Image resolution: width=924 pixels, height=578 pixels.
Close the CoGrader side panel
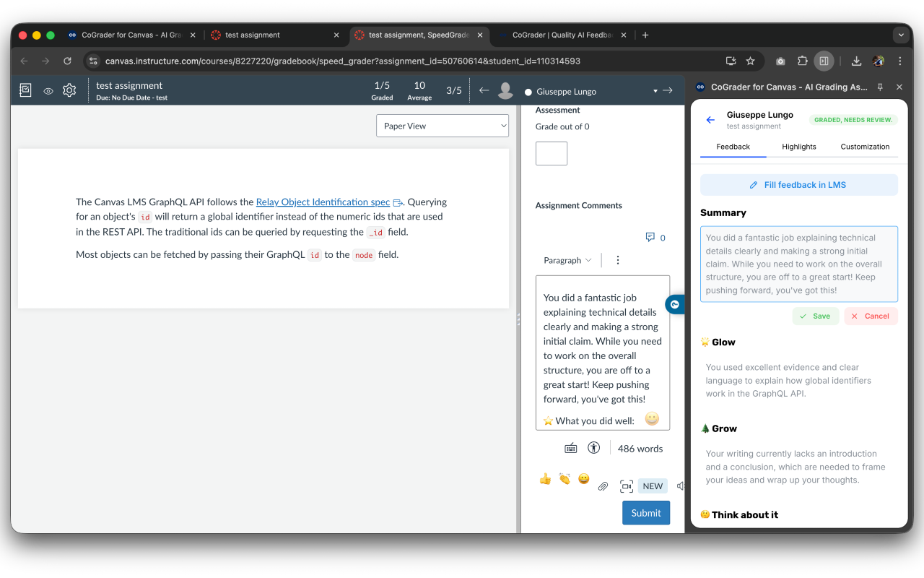[899, 87]
